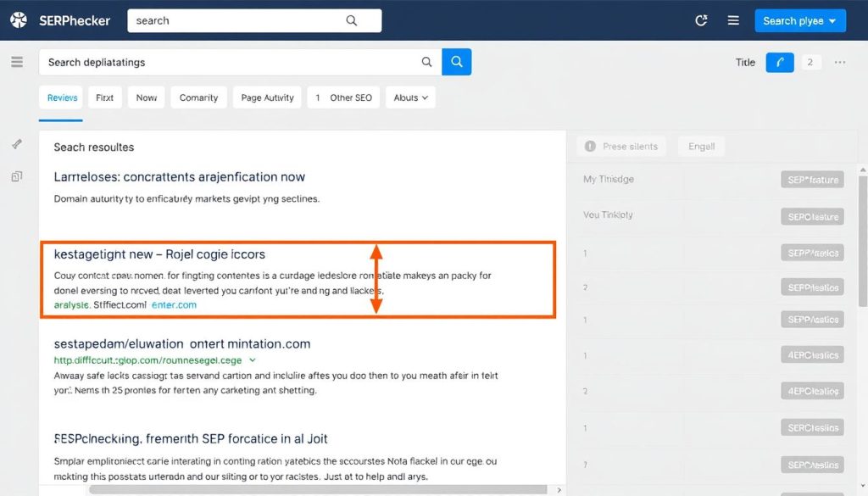Open the sidebar menu icon below search bar

16,61
